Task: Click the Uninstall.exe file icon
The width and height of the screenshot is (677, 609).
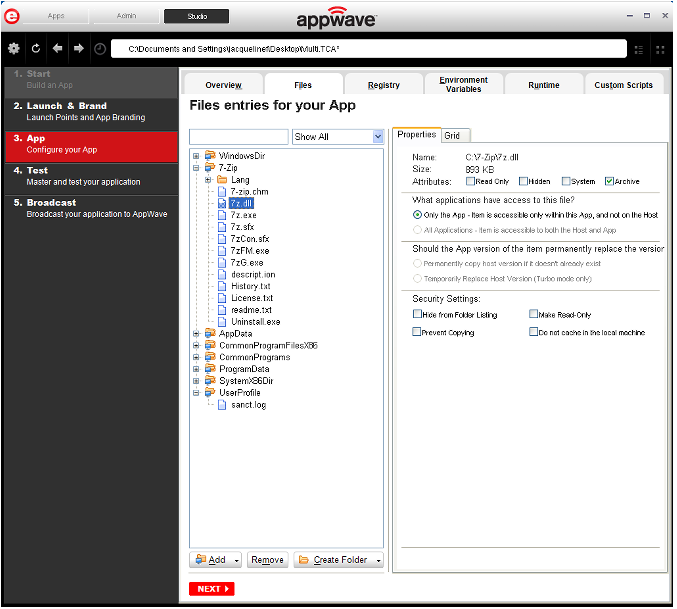Action: pos(222,322)
